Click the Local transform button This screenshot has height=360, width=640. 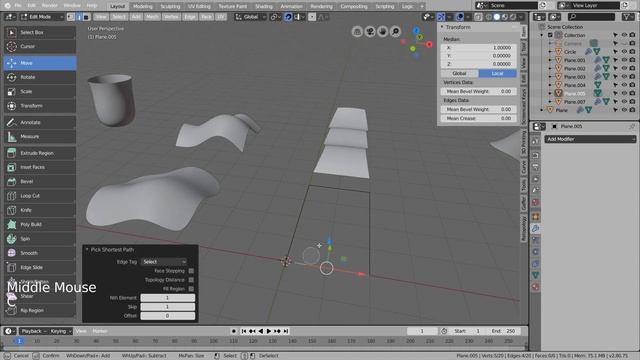coord(497,73)
